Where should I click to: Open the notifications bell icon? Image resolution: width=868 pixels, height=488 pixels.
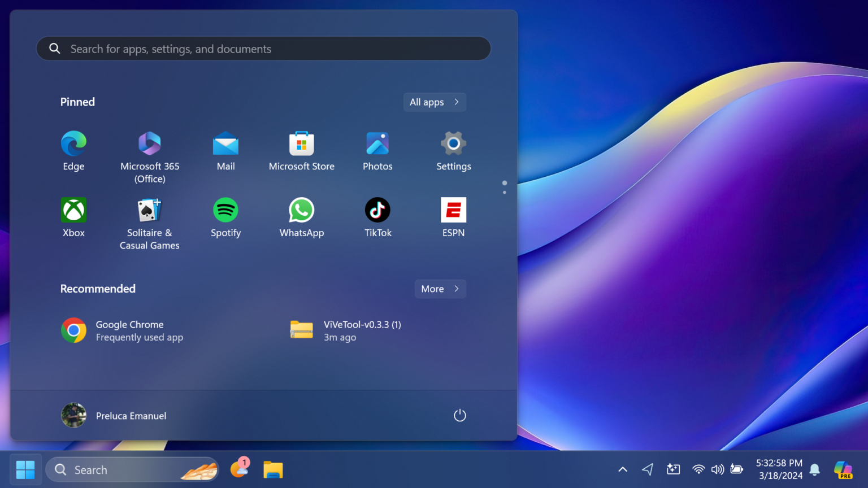click(x=815, y=469)
